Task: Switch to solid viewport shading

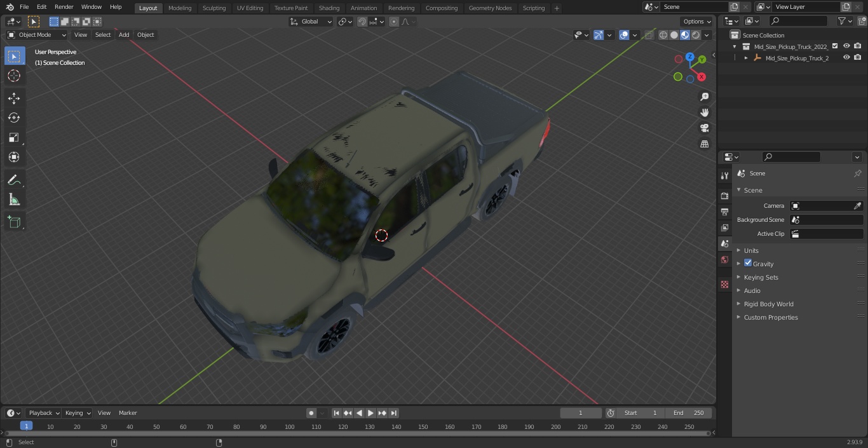Action: coord(674,35)
